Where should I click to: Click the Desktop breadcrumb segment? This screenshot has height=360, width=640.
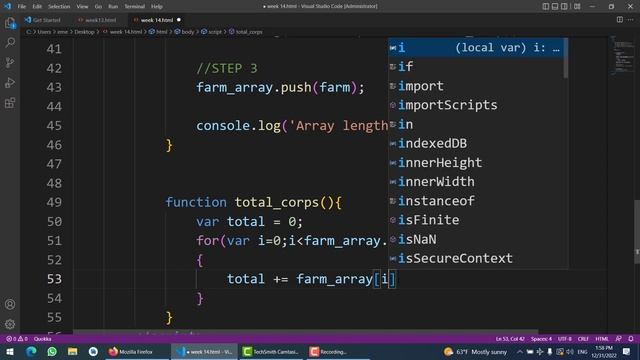point(84,32)
